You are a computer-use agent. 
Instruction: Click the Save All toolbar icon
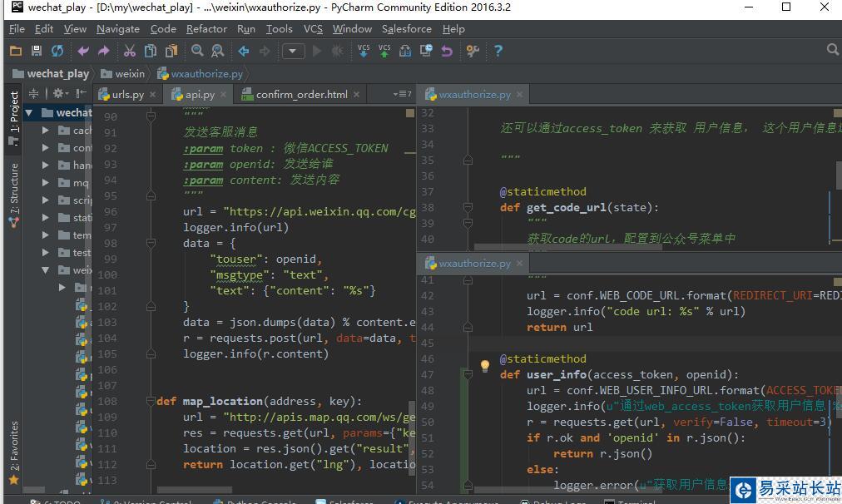tap(36, 51)
